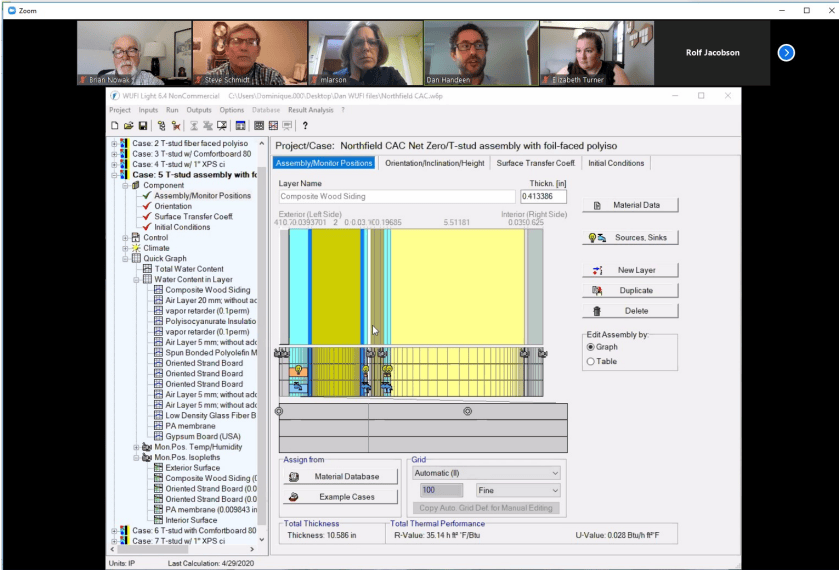Click the Example Cases icon
The width and height of the screenshot is (839, 570).
point(293,497)
